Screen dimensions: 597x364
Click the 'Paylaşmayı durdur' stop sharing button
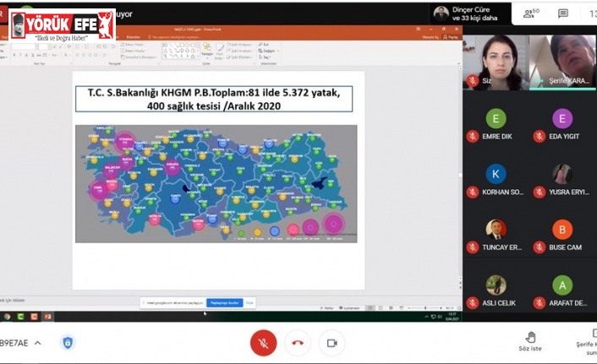pyautogui.click(x=223, y=302)
